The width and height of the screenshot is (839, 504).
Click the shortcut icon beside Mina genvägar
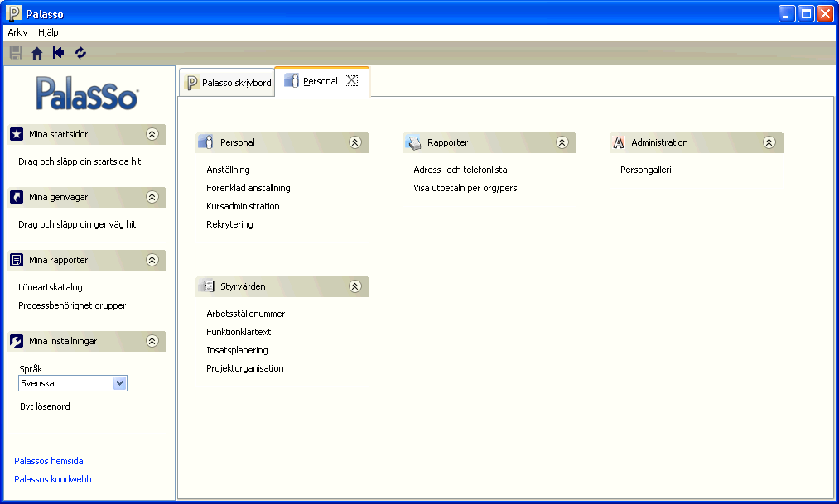[x=17, y=197]
